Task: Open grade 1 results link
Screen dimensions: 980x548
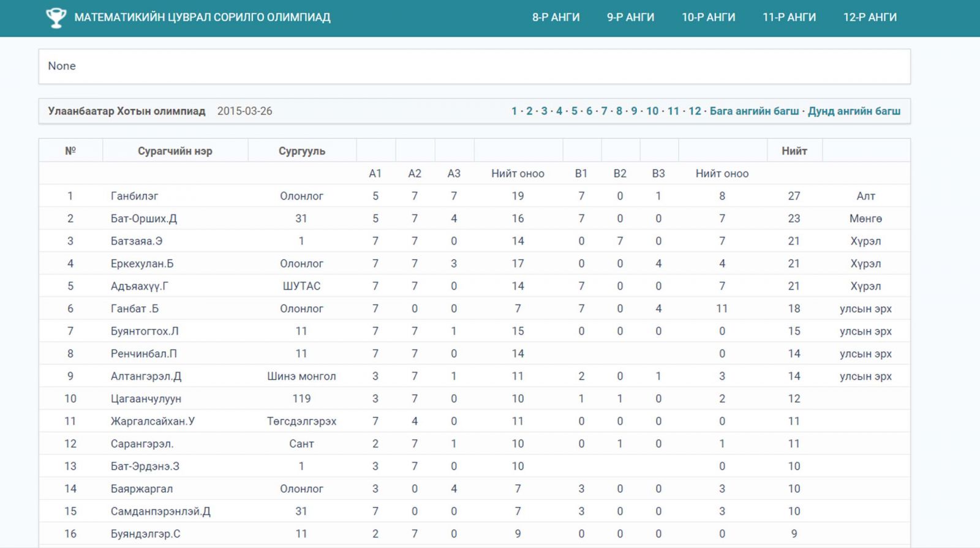Action: pyautogui.click(x=514, y=111)
